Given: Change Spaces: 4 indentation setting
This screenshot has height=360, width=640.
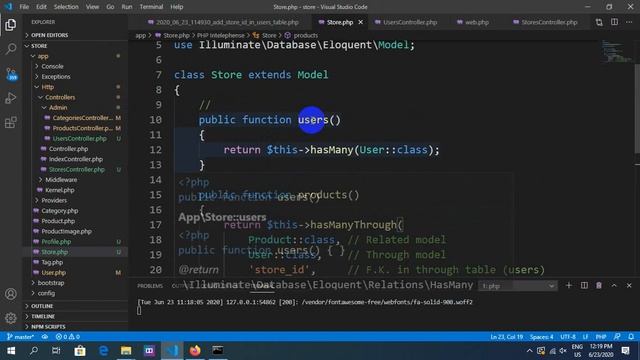Looking at the screenshot, I should point(541,337).
